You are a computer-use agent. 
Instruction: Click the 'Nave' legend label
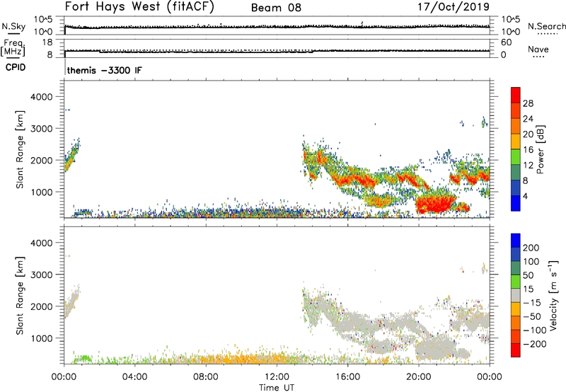point(538,50)
